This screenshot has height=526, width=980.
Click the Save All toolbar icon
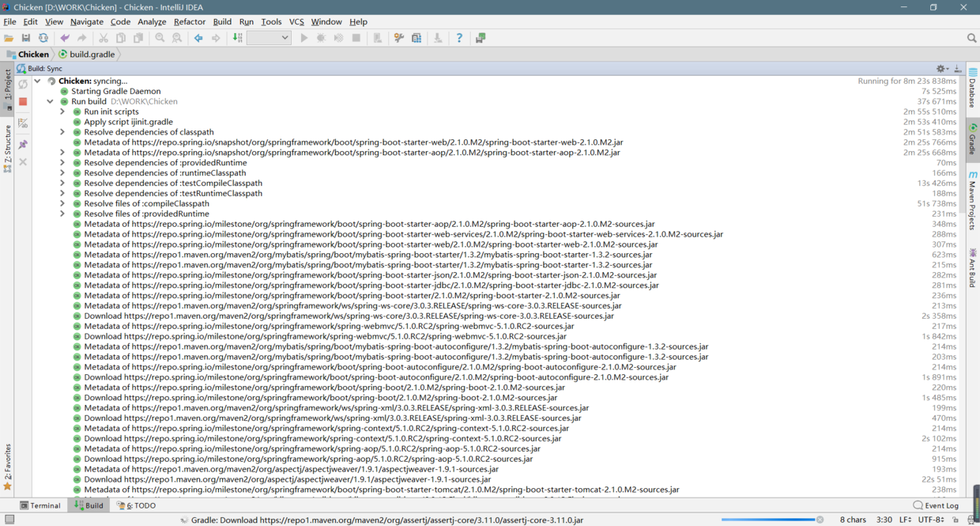[x=26, y=38]
